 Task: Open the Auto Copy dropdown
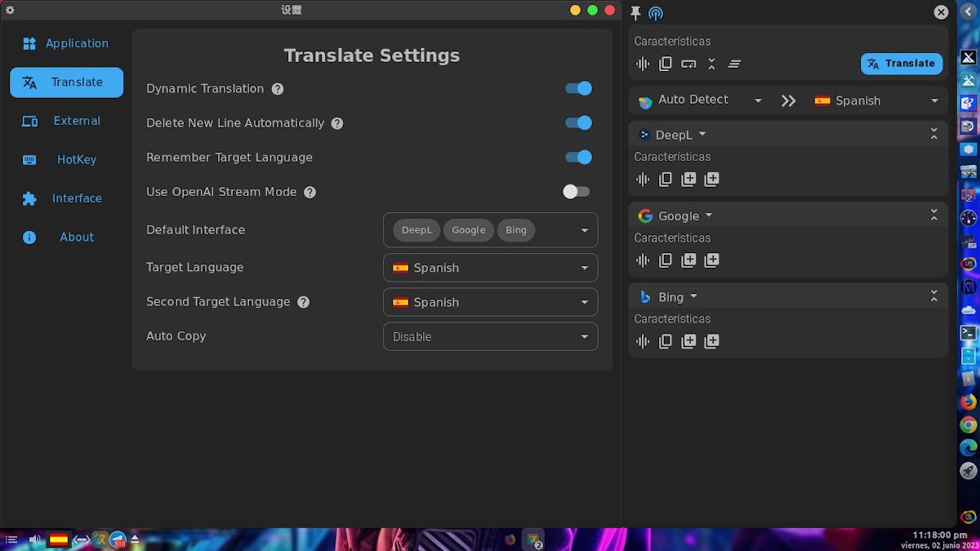pyautogui.click(x=490, y=336)
